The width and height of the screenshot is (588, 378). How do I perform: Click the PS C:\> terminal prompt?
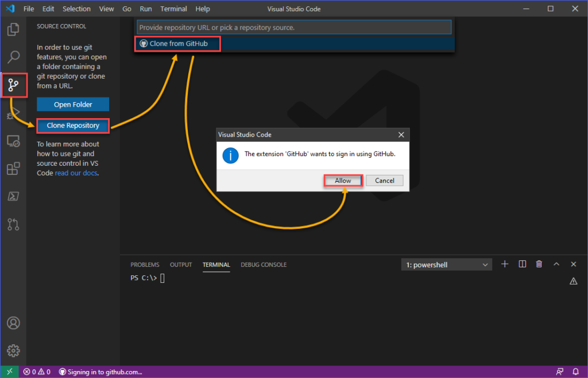pos(143,278)
